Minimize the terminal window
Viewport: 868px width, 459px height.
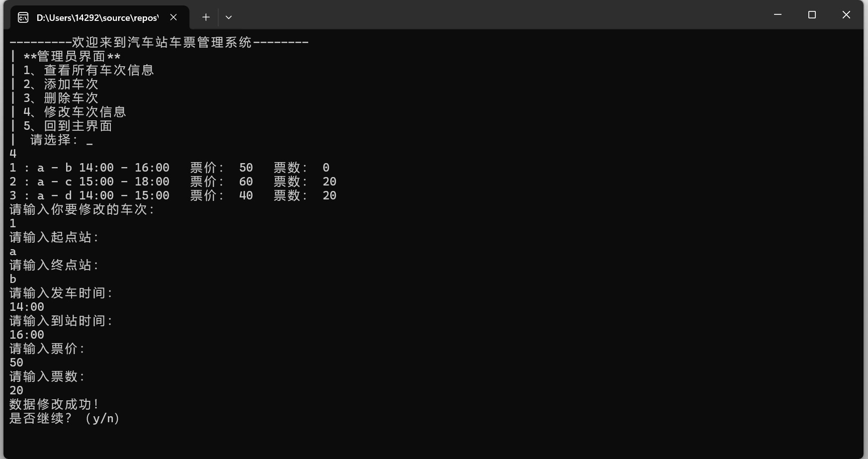click(x=778, y=15)
